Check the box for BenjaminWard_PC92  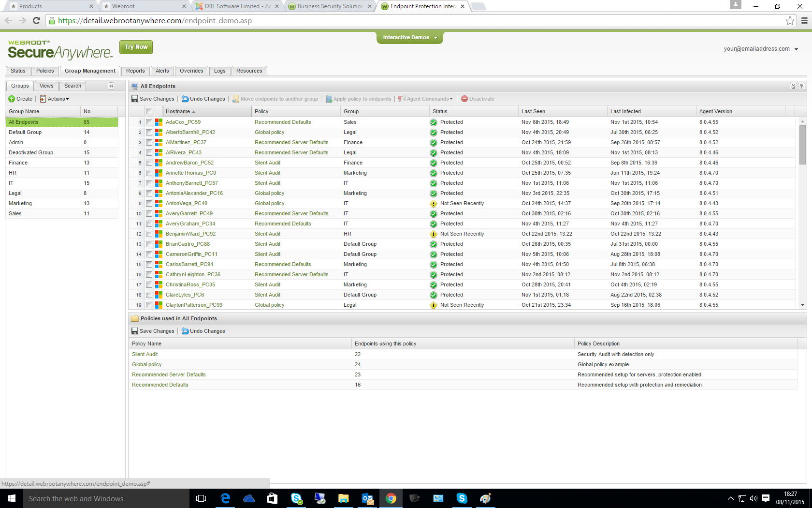click(149, 234)
